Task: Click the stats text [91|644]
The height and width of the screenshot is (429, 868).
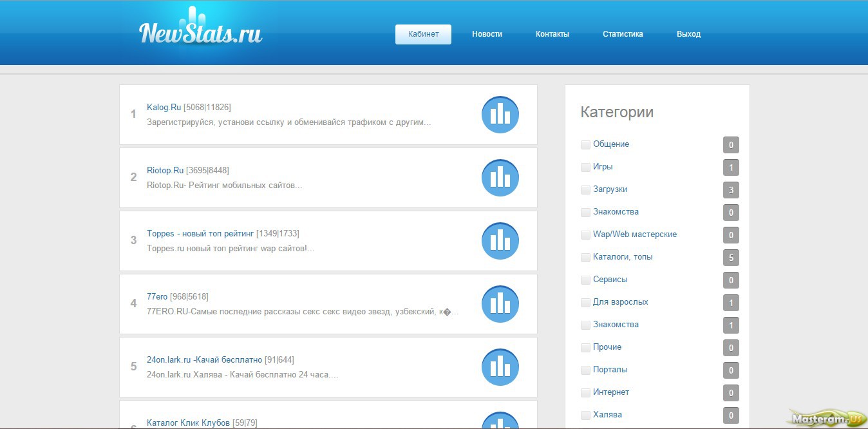Action: coord(279,360)
